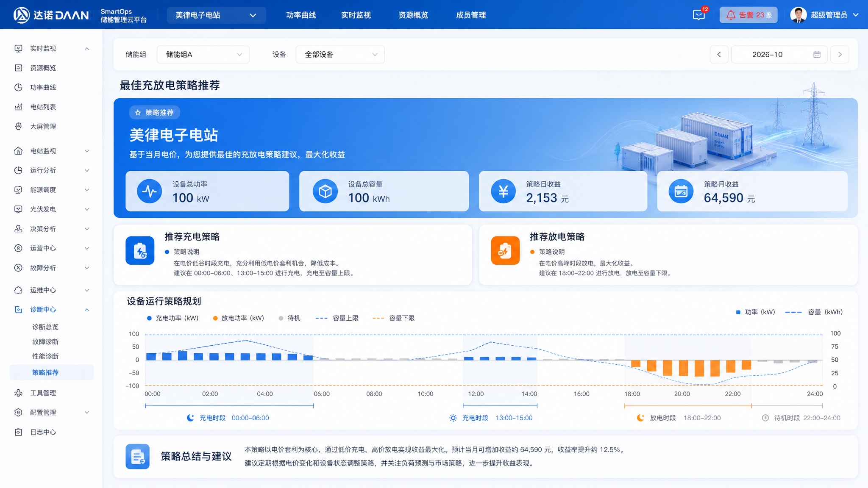Screen dimensions: 868x488
Task: Toggle 功率 (kW) axis legend entry
Action: pos(755,312)
